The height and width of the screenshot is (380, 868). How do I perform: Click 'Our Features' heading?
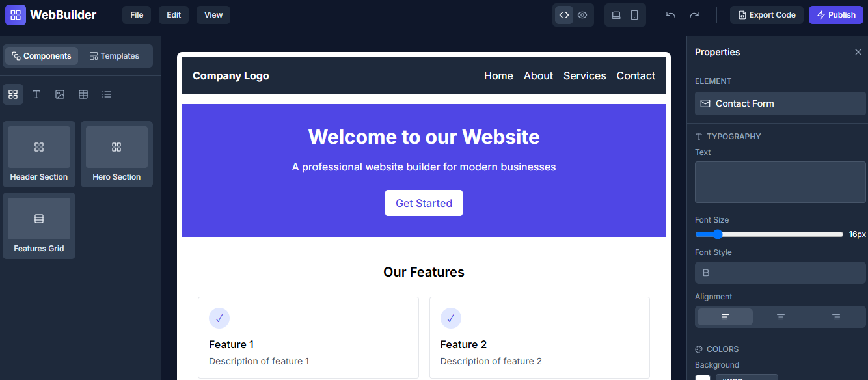(424, 272)
